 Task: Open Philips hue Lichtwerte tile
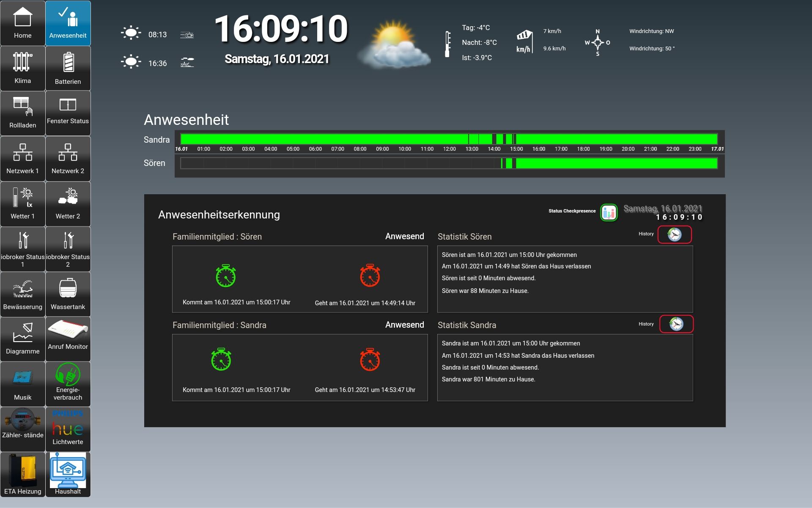[x=68, y=429]
